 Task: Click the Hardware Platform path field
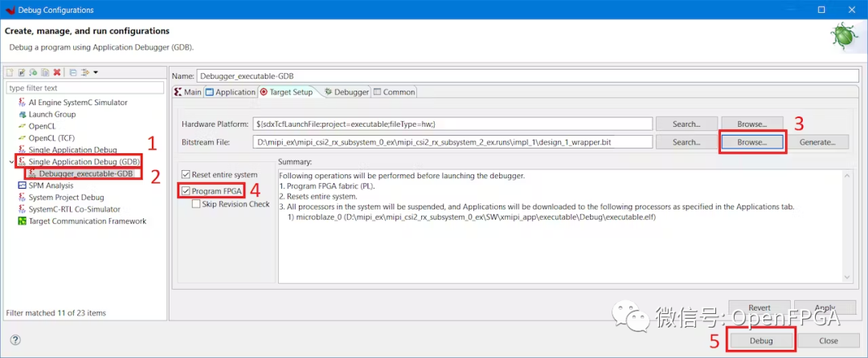(x=452, y=124)
